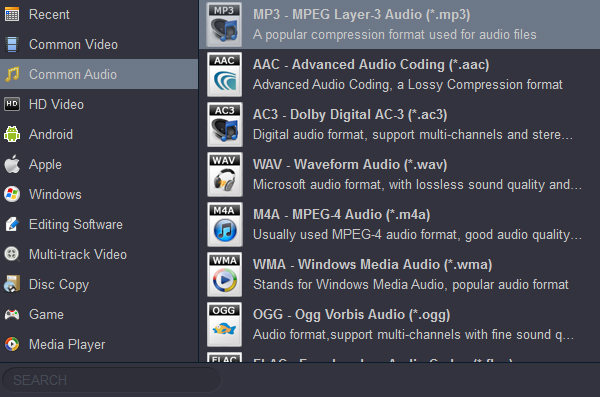Screen dimensions: 600x397
Task: Click the Android robot icon
Action: (12, 134)
